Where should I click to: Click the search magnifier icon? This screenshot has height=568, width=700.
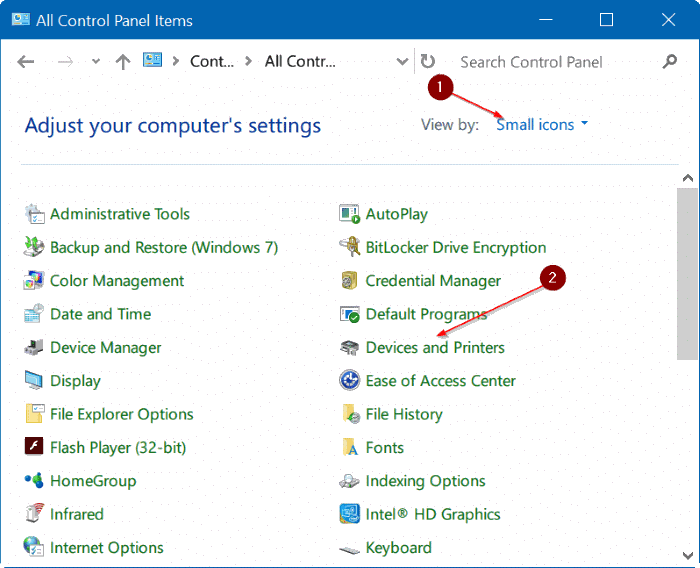669,61
